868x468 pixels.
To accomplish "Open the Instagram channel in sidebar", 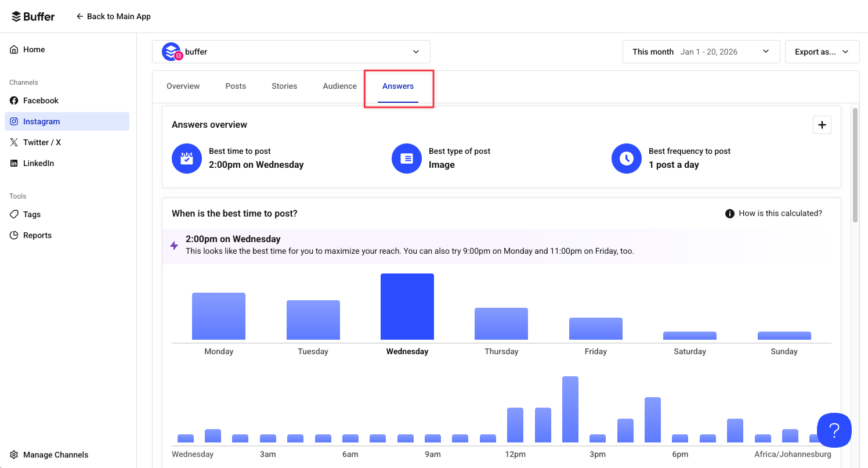I will [x=40, y=121].
